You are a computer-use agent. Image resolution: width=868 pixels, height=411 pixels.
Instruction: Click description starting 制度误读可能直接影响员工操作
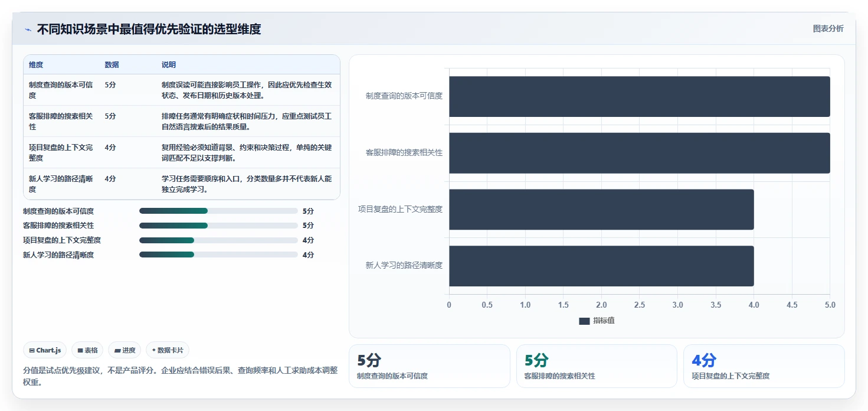tap(247, 90)
